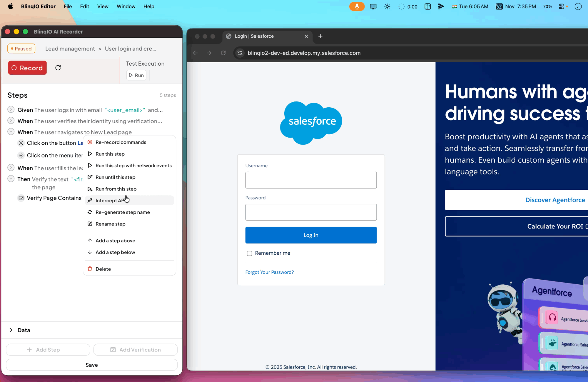Check the Remember me checkbox
Viewport: 588px width, 382px height.
click(x=249, y=253)
